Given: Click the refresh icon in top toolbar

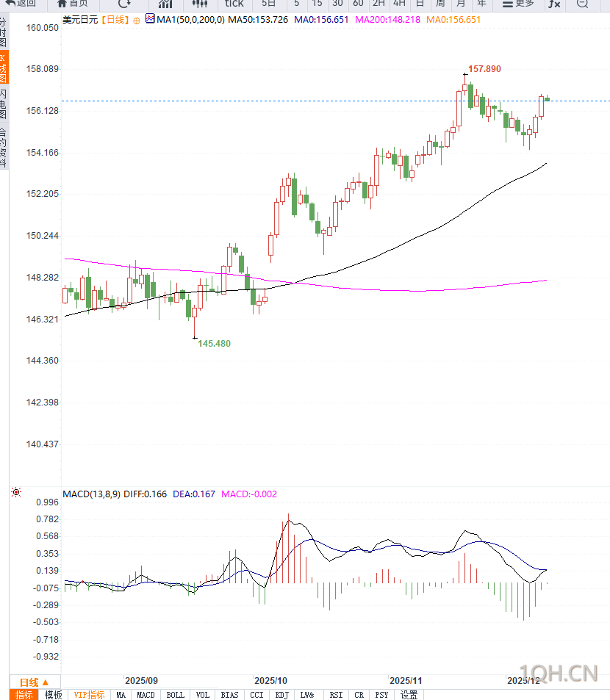Looking at the screenshot, I should (124, 4).
